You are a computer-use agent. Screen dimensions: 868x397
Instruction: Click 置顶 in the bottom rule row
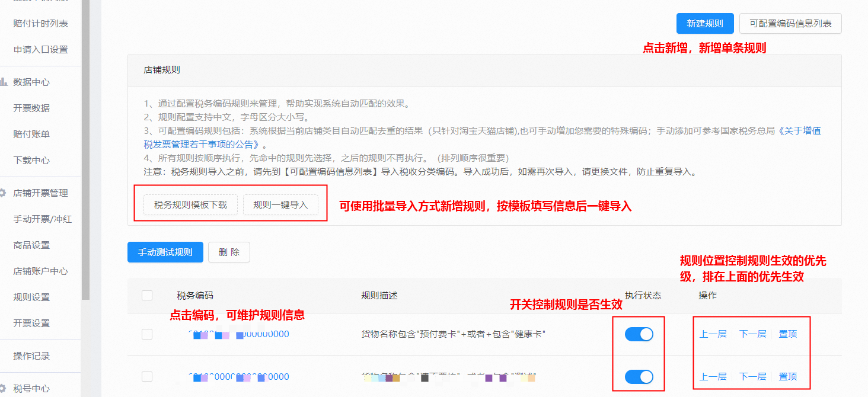pos(788,376)
